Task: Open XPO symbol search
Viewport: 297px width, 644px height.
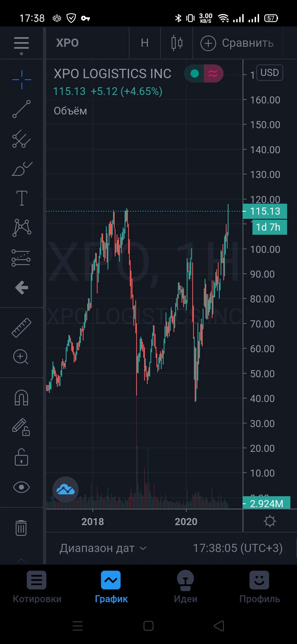Action: click(67, 43)
